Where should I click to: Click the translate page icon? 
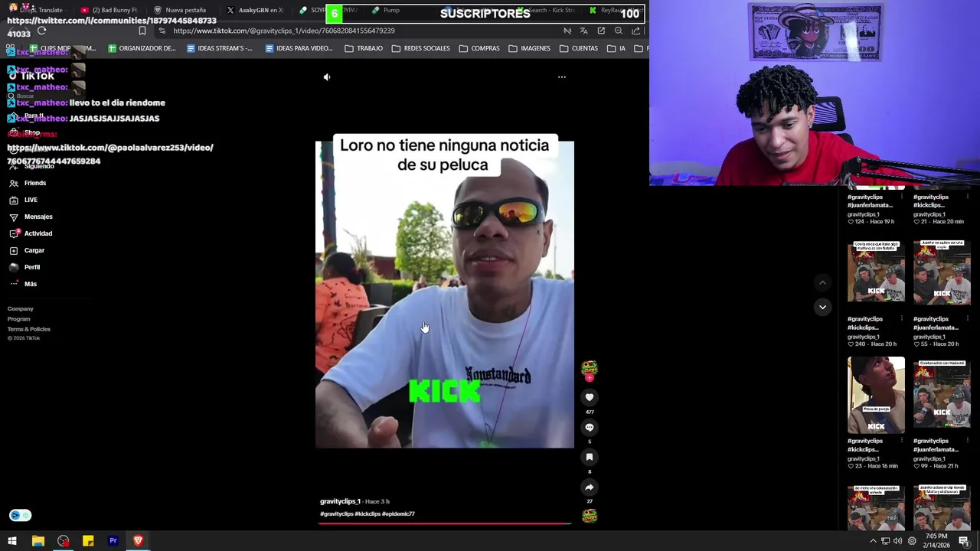click(584, 31)
